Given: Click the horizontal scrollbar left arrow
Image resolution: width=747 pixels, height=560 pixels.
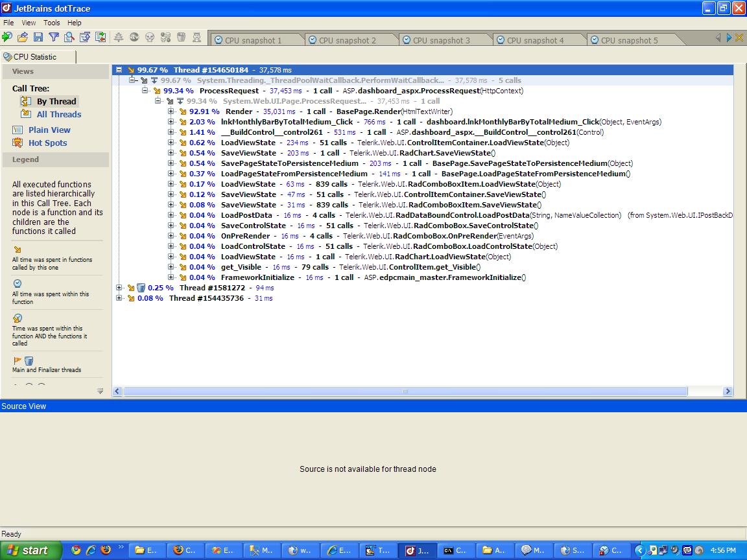Looking at the screenshot, I should (x=117, y=391).
